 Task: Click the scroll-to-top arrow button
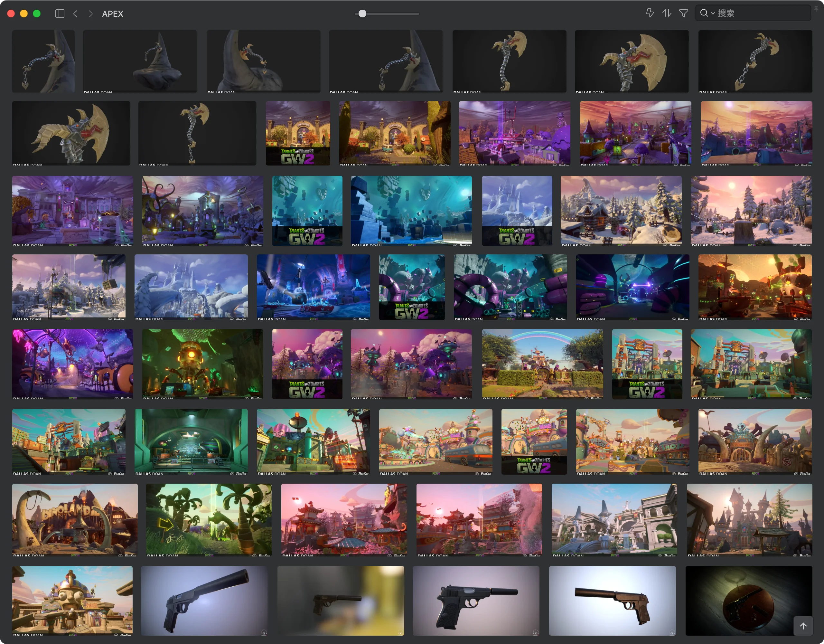pos(803,626)
